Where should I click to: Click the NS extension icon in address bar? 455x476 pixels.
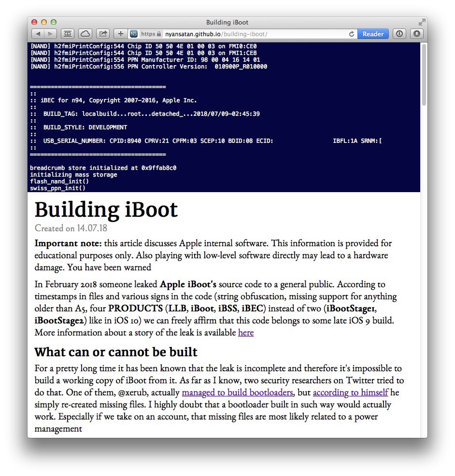tap(134, 34)
